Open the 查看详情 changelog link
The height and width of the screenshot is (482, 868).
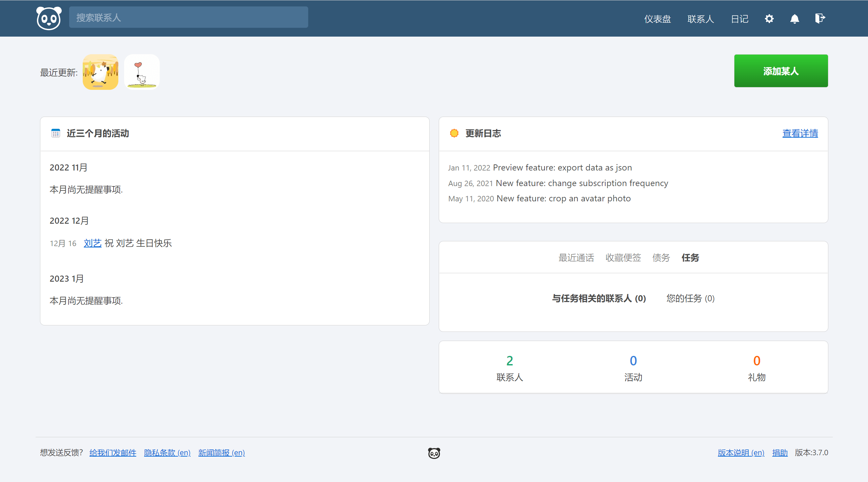pyautogui.click(x=800, y=133)
